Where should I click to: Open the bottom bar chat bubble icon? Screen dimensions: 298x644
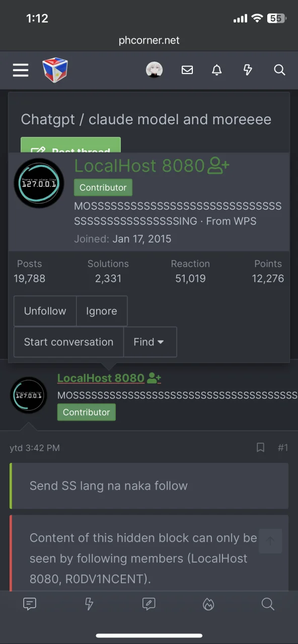(x=30, y=604)
